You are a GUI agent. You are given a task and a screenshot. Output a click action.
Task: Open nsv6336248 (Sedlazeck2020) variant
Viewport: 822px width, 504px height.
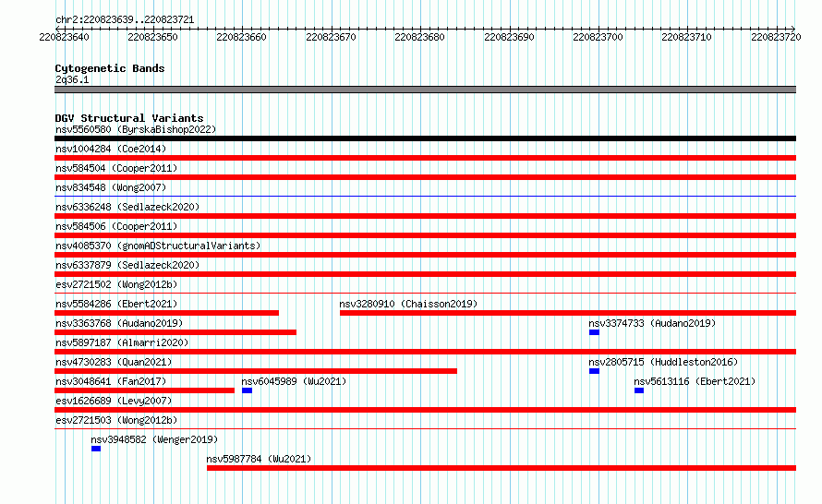(127, 207)
